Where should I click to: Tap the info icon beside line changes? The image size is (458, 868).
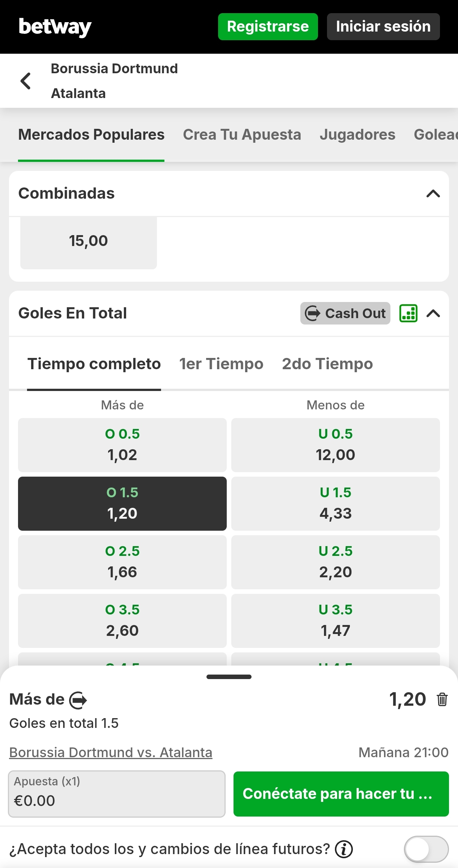coord(344,849)
